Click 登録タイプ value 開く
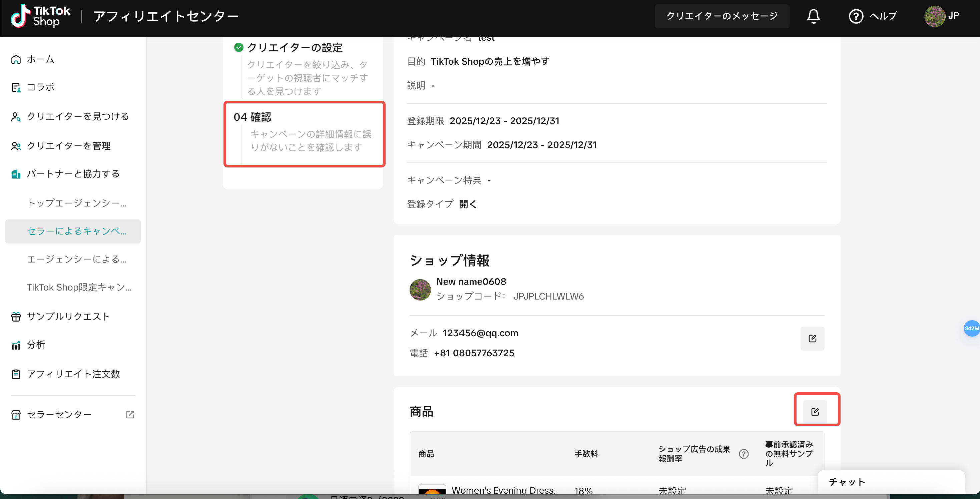This screenshot has height=499, width=980. coord(468,204)
